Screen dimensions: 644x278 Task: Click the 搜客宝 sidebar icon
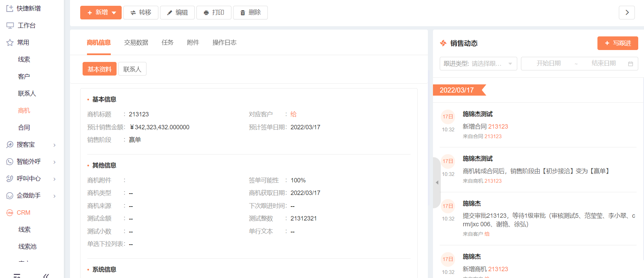[x=10, y=145]
